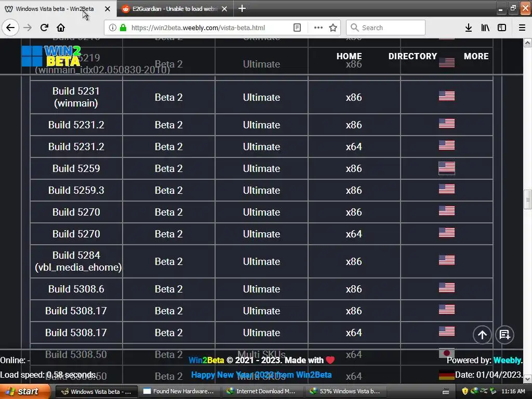Click US flag for Build 5231 (winmain)

[446, 96]
